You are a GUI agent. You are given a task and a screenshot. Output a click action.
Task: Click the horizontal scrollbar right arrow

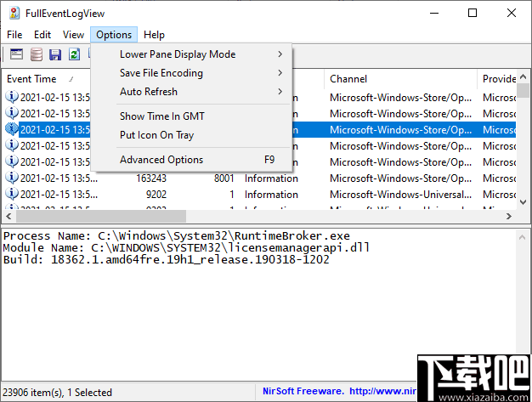point(508,217)
